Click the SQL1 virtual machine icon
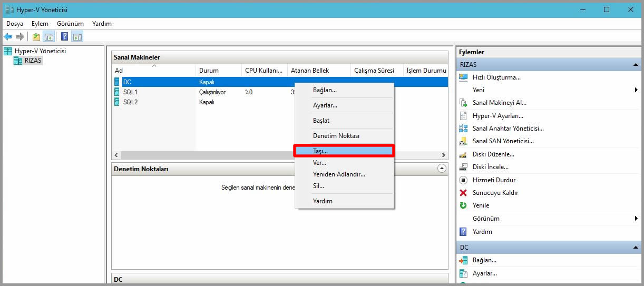Image resolution: width=644 pixels, height=286 pixels. coord(117,92)
